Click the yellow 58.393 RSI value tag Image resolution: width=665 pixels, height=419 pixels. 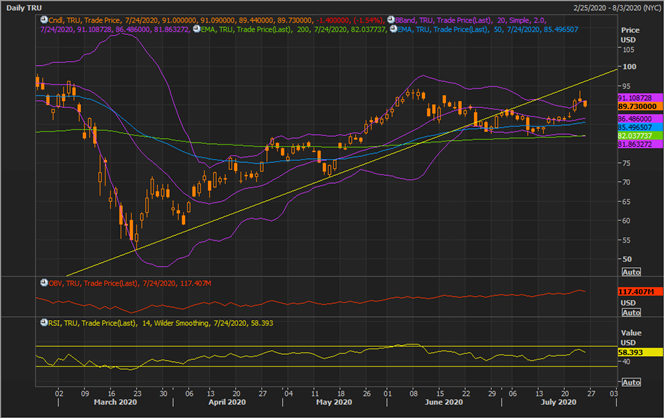[640, 352]
